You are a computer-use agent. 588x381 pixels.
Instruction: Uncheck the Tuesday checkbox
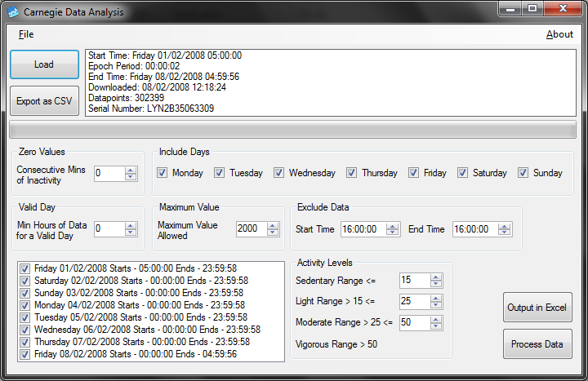[220, 173]
